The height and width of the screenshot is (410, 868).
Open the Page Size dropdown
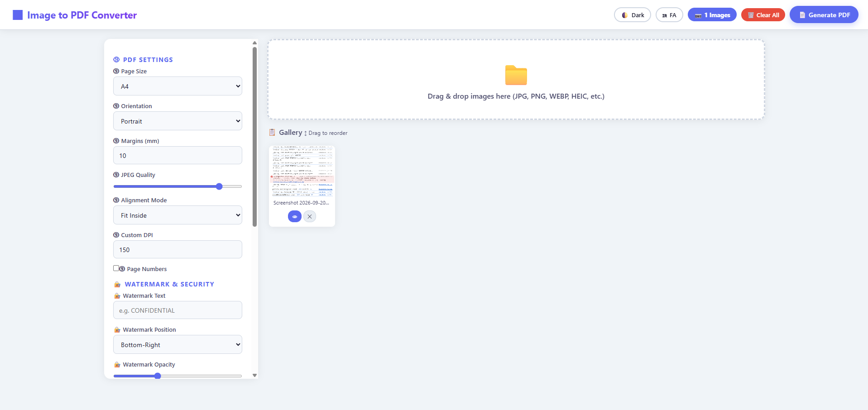point(177,86)
